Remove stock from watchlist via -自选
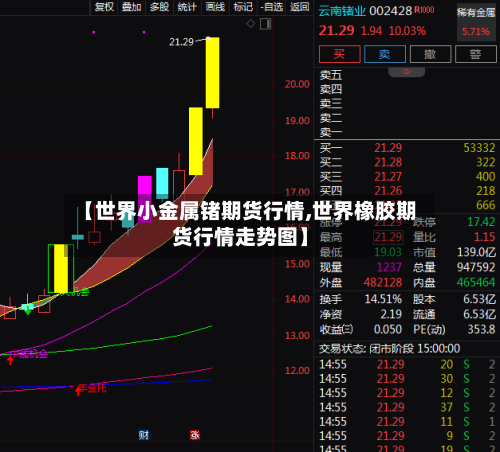Viewport: 500px width, 452px height. click(x=272, y=7)
